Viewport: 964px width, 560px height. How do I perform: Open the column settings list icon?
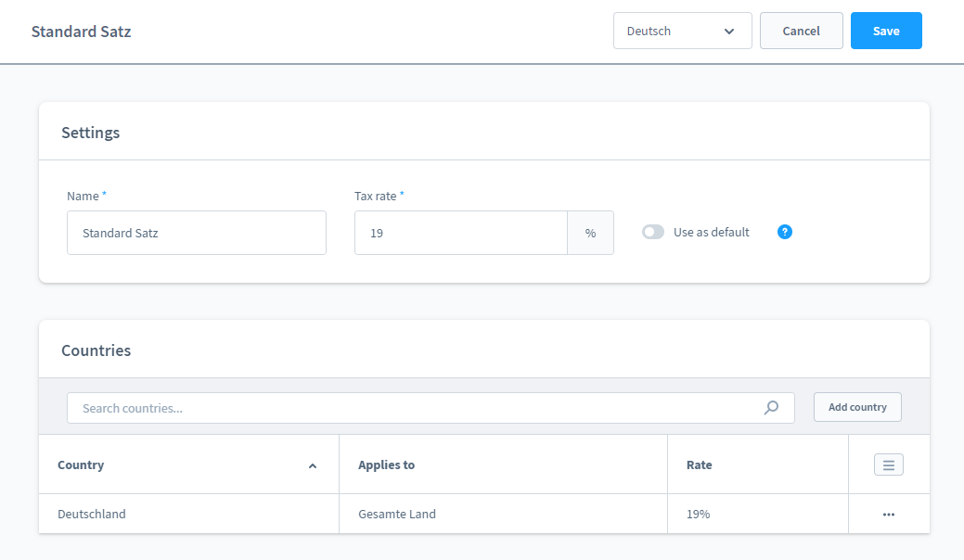(888, 465)
